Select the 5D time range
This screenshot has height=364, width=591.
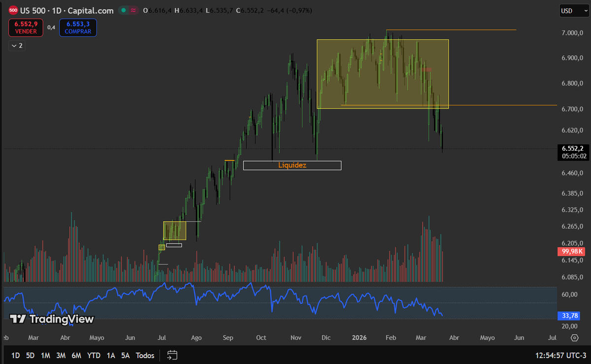pos(31,356)
